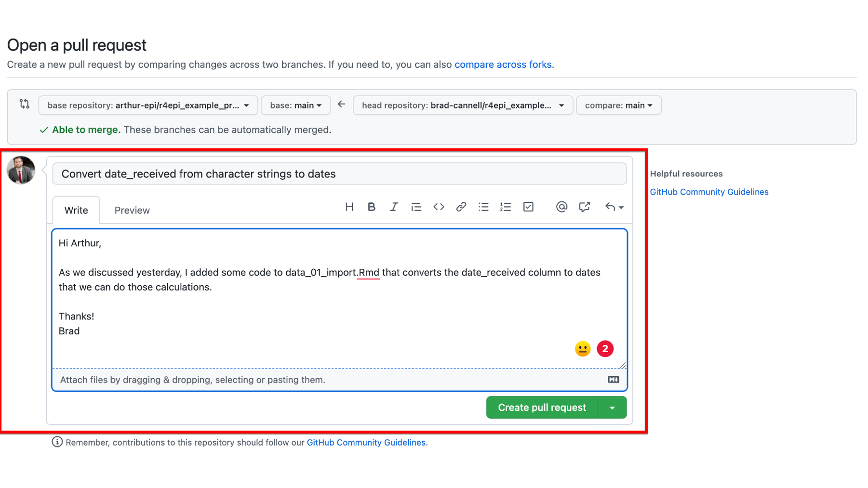
Task: Open GitHub Community Guidelines under Helpful resources
Action: point(709,192)
